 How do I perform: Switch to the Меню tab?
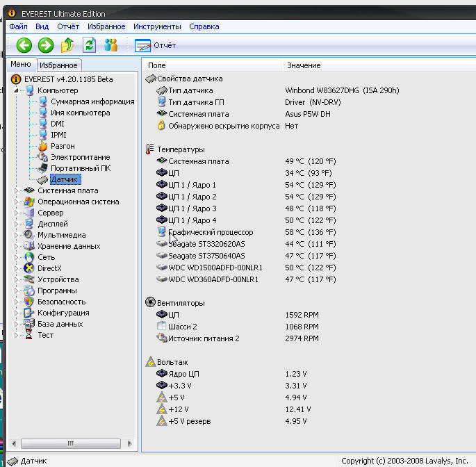(21, 65)
